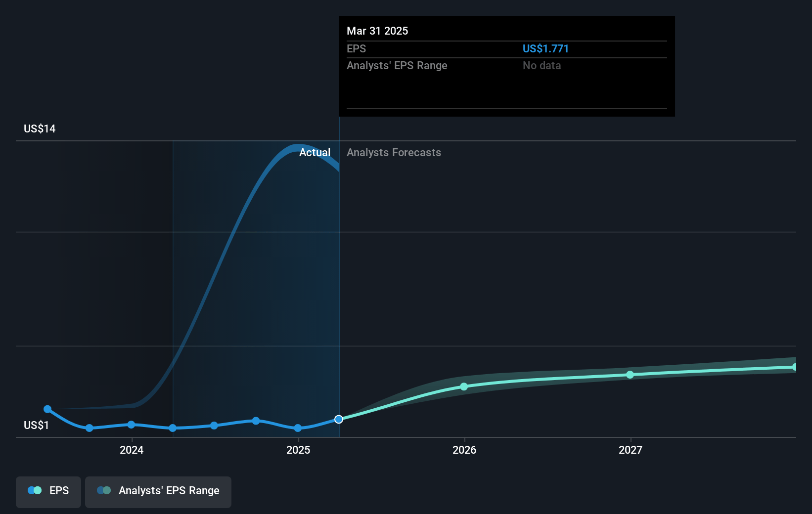Click the 'Analysts Forecasts' label

tap(394, 152)
